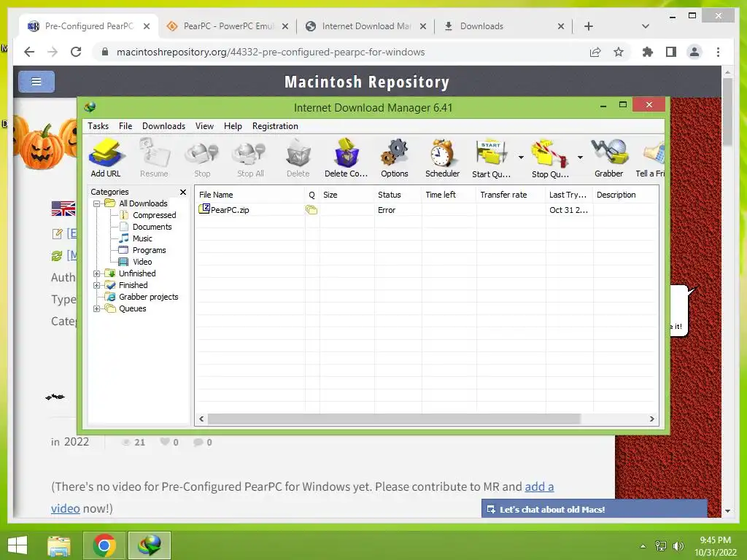Sort by Transfer rate column header
Screen dimensions: 747x560
pos(511,195)
